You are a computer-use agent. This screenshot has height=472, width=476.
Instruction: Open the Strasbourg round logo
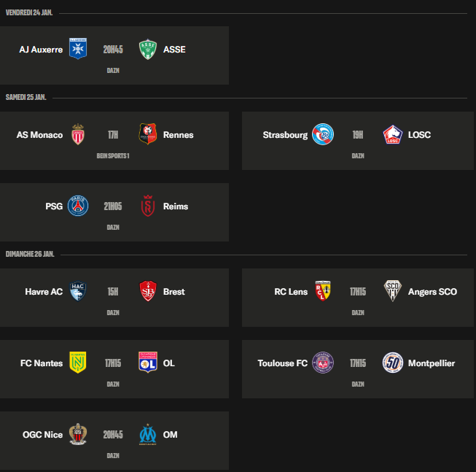pos(323,134)
